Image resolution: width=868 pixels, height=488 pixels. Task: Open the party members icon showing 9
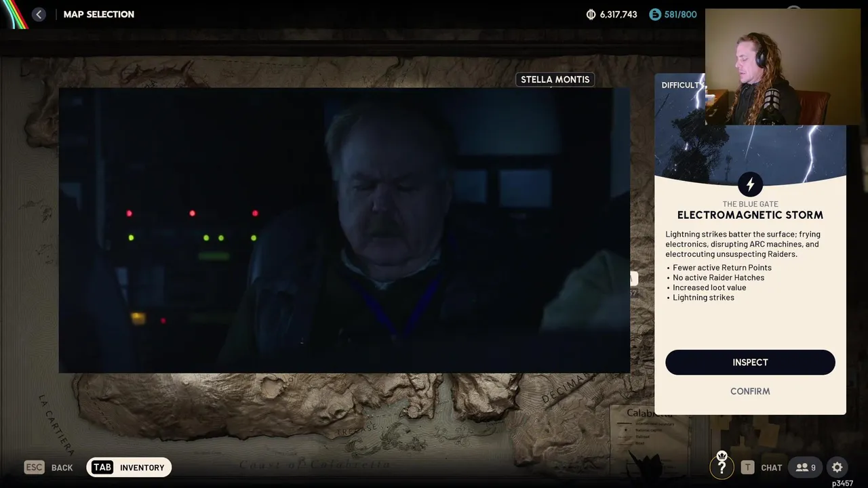click(806, 467)
